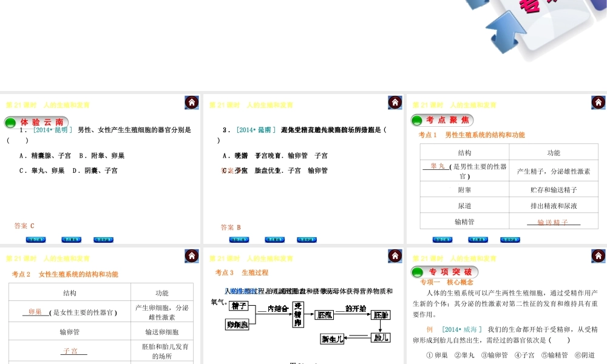607x364 pixels.
Task: Choose option B. 附睾、卵巢
Action: [x=102, y=155]
